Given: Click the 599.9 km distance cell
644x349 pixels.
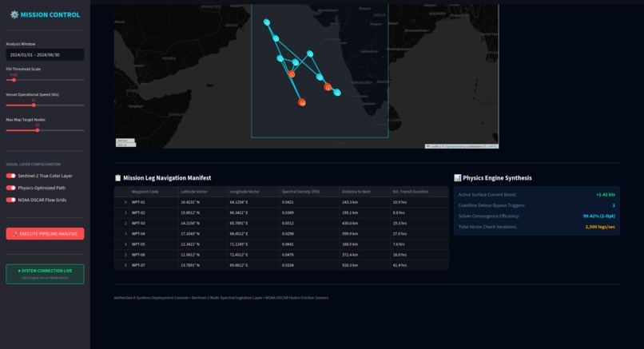Looking at the screenshot, I should click(x=365, y=234).
